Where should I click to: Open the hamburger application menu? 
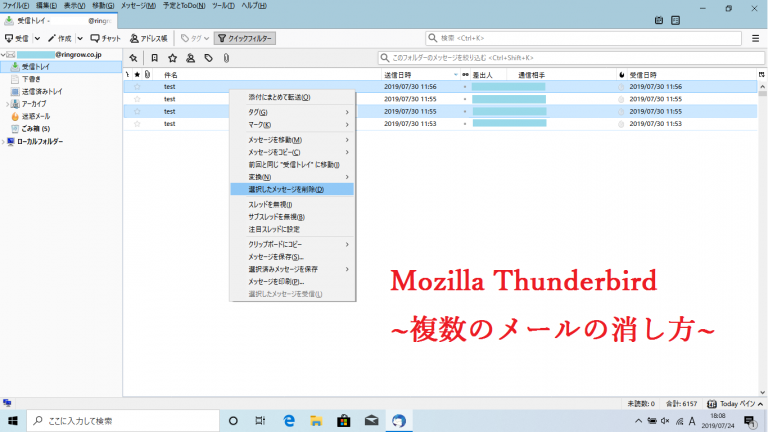click(x=756, y=38)
